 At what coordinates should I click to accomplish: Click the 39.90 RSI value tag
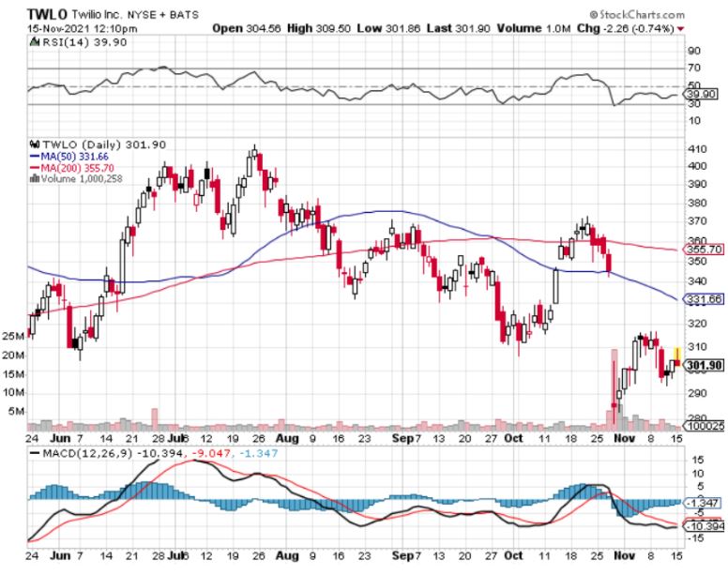[x=704, y=94]
